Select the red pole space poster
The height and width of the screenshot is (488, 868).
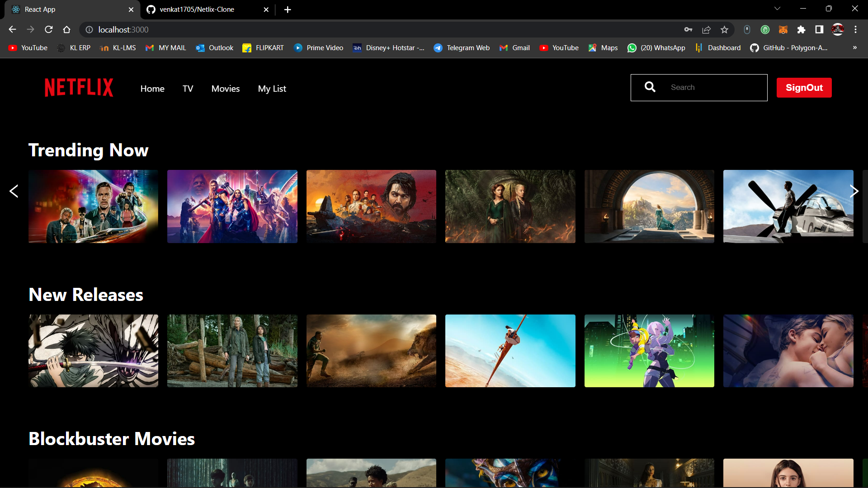(510, 351)
